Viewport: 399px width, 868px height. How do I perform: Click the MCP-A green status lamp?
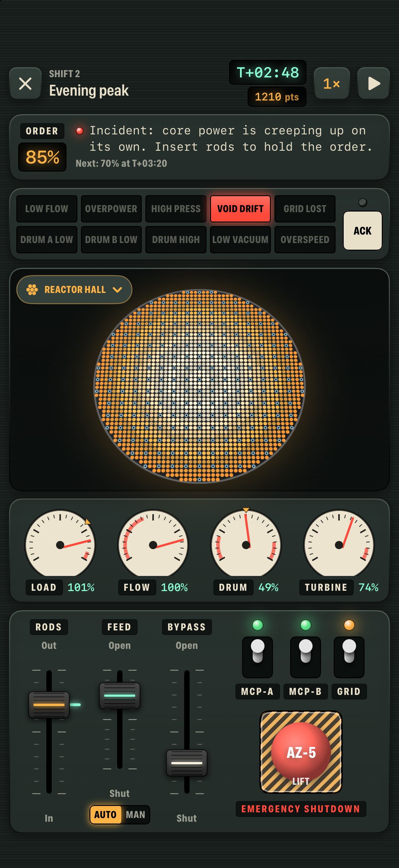pos(258,625)
